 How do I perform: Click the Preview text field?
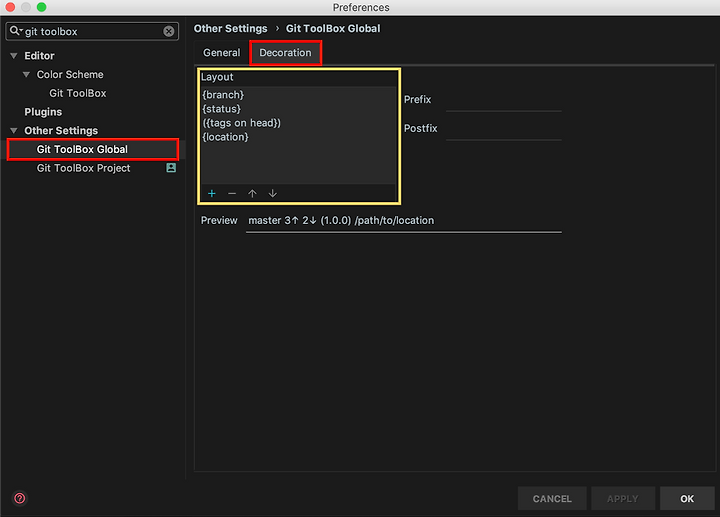click(x=404, y=221)
